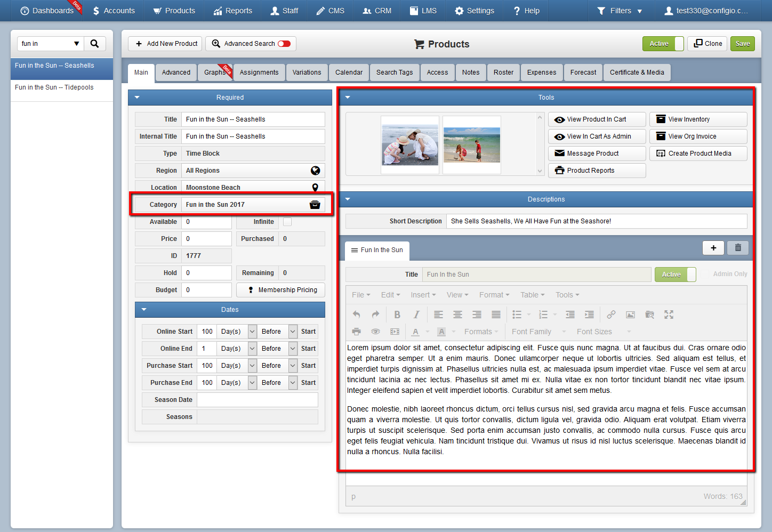Click Add New Product button

(165, 44)
